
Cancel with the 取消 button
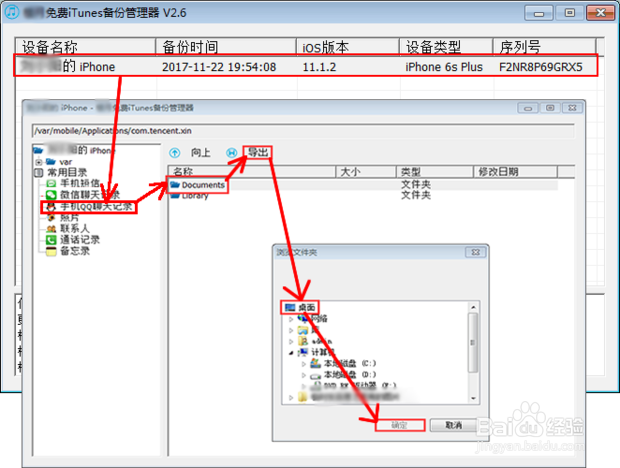[x=453, y=425]
